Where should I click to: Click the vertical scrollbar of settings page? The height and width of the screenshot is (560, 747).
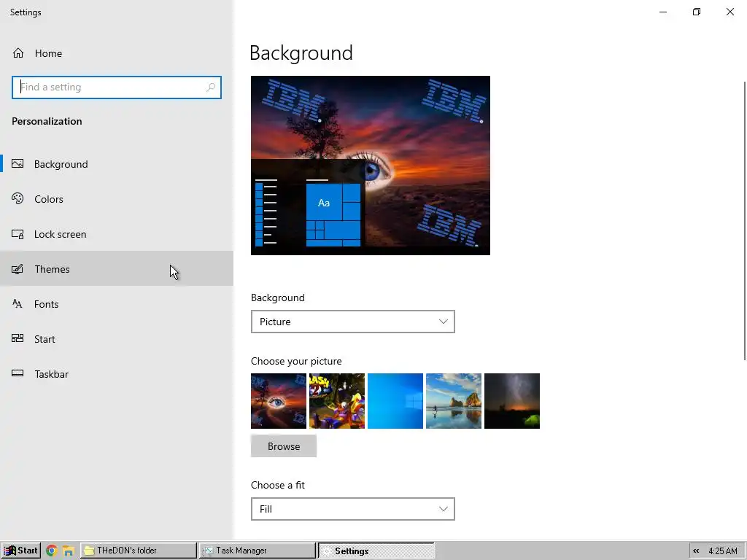tap(745, 221)
